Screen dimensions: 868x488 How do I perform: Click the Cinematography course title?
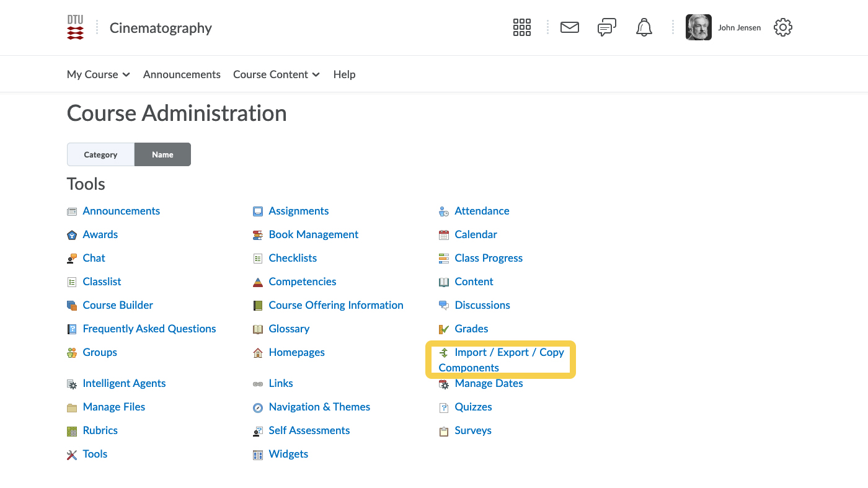point(161,28)
